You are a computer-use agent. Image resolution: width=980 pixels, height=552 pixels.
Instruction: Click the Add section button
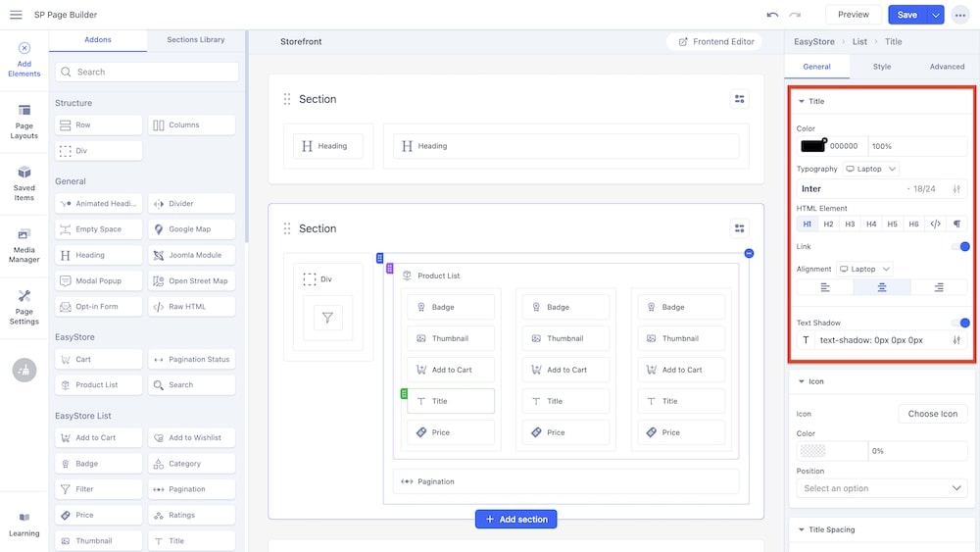point(516,519)
